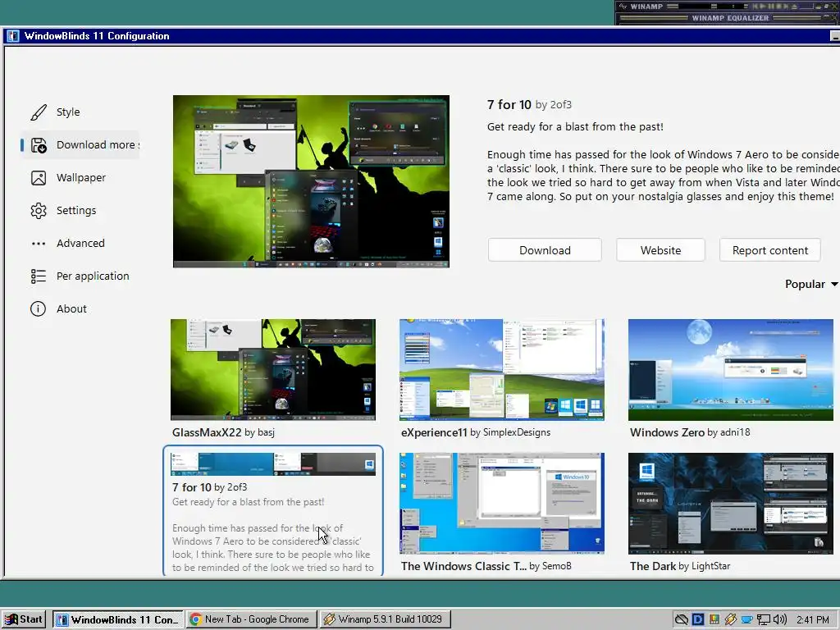
Task: Open the volume speaker tray icon
Action: 779,619
